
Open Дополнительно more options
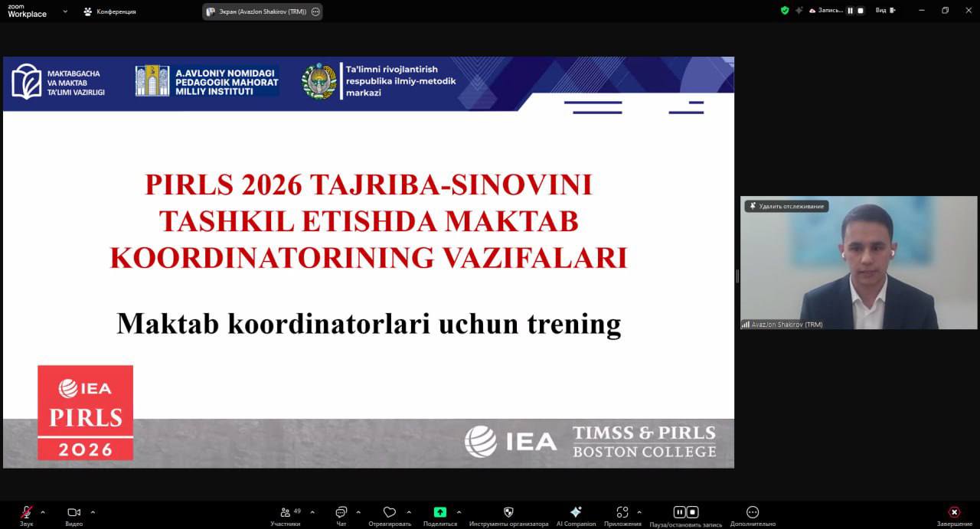752,512
